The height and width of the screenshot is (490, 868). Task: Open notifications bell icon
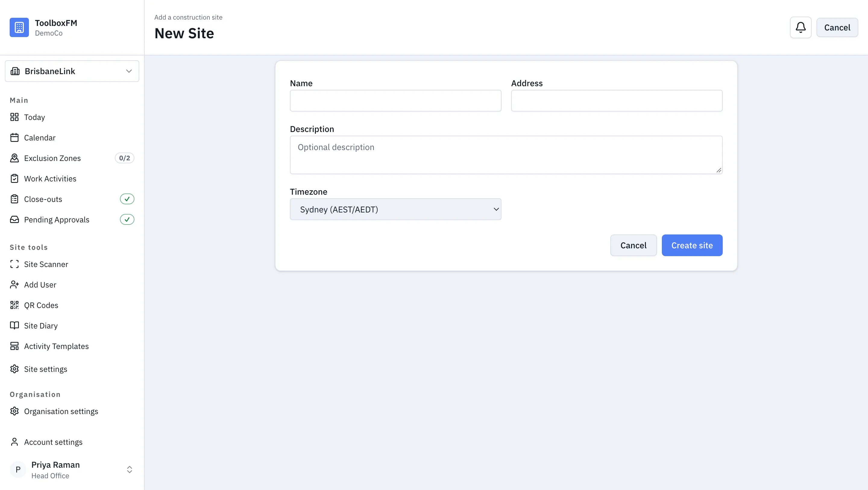(800, 27)
